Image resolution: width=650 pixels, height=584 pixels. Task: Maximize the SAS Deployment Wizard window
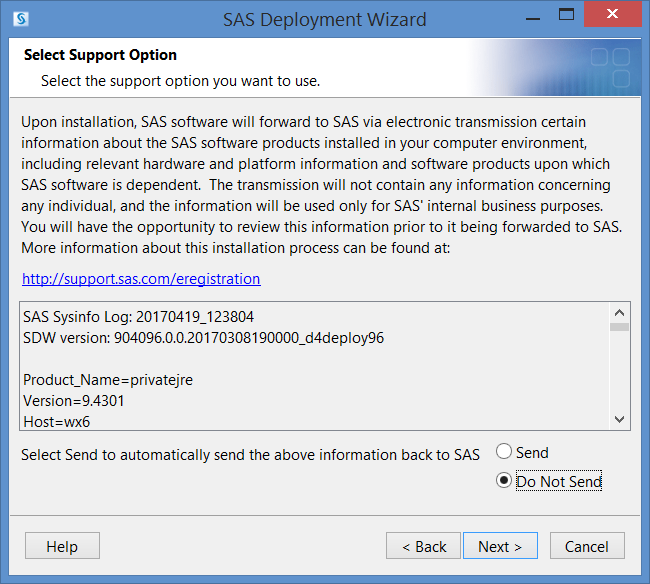pyautogui.click(x=566, y=15)
